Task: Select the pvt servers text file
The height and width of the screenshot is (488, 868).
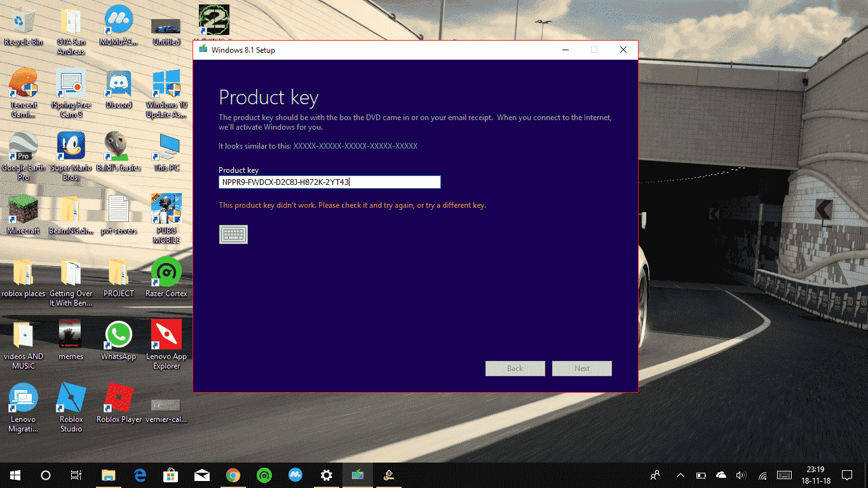Action: pyautogui.click(x=118, y=215)
